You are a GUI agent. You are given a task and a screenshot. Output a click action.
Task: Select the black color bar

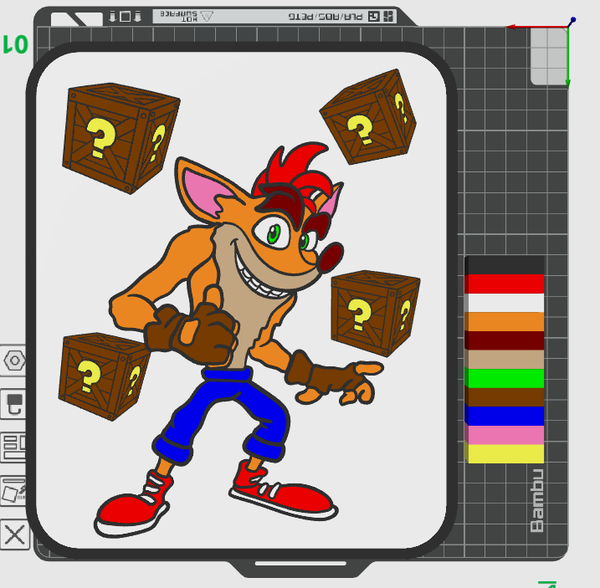click(x=504, y=265)
